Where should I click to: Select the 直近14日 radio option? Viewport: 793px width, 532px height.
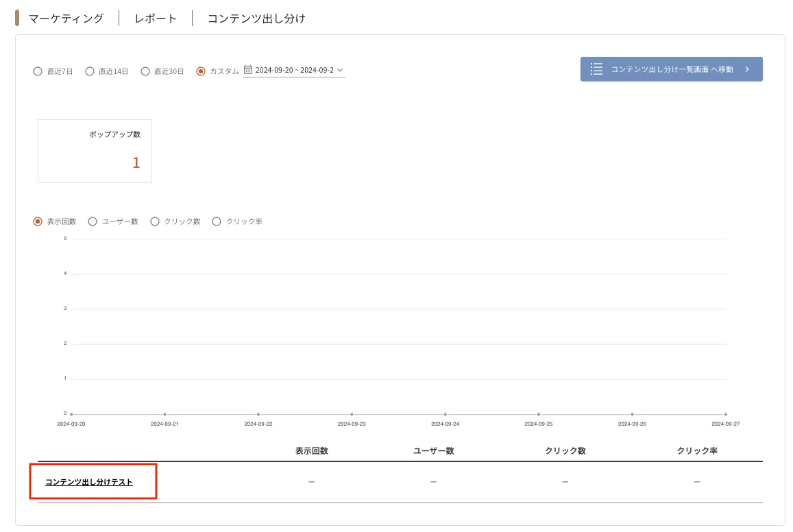[x=90, y=71]
